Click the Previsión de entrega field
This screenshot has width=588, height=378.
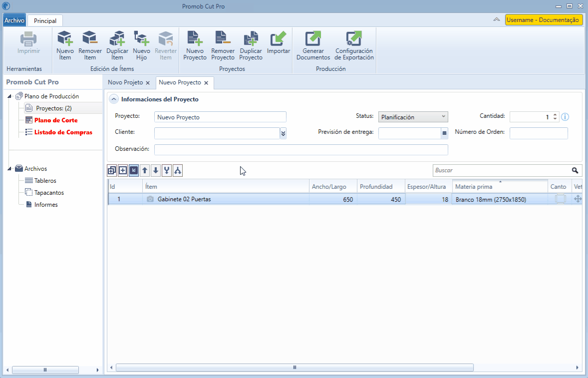409,133
